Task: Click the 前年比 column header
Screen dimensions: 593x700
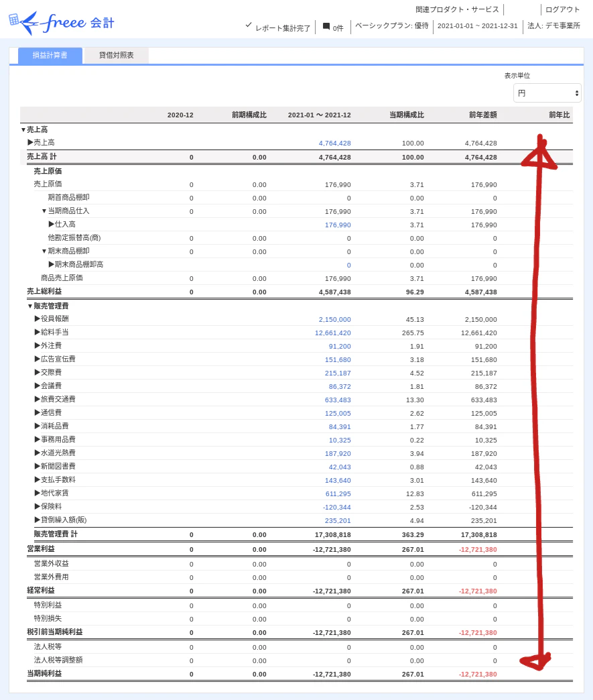Action: point(559,115)
